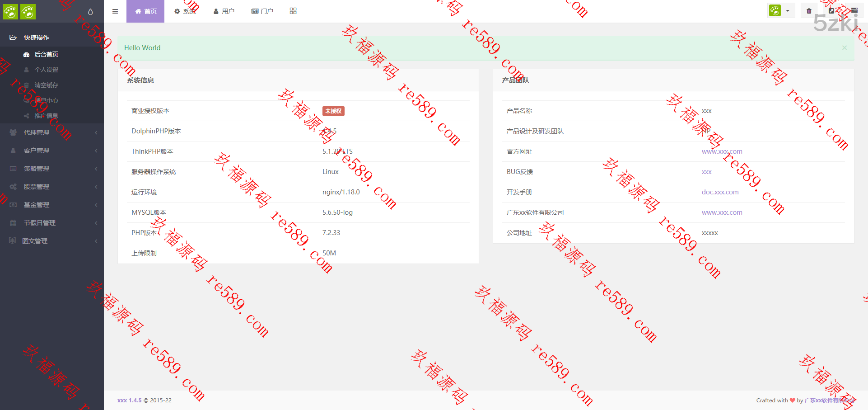The image size is (868, 410).
Task: Open the www.xxx.com link beside 广东xxx软件有限公司
Action: tap(722, 212)
